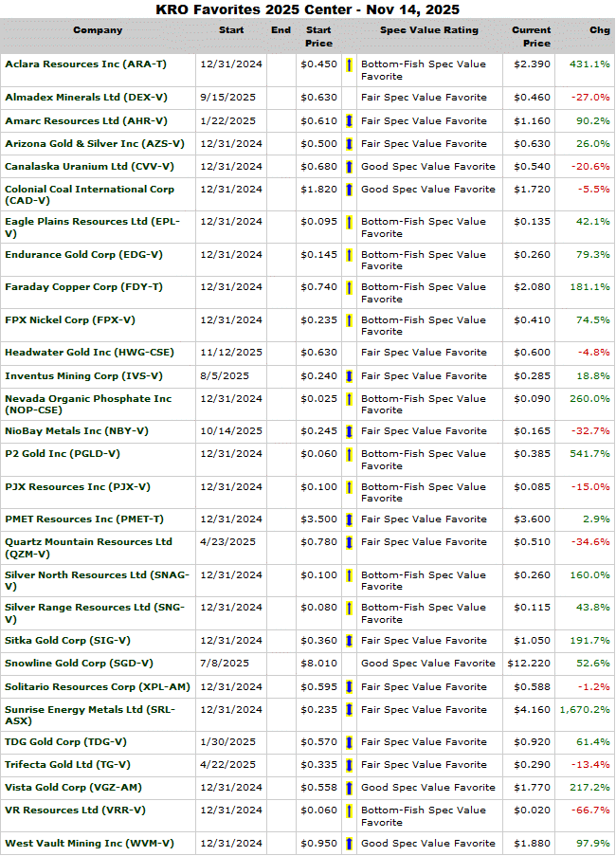
Task: Click the arrow icon in Nevada Organic Phosphate row
Action: (349, 399)
